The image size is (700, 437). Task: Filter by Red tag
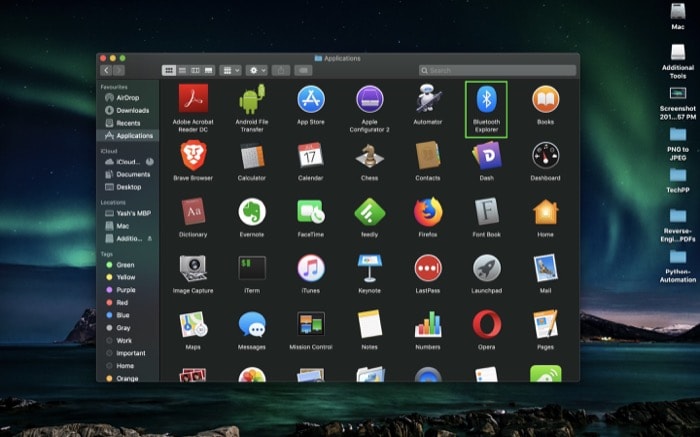point(127,302)
